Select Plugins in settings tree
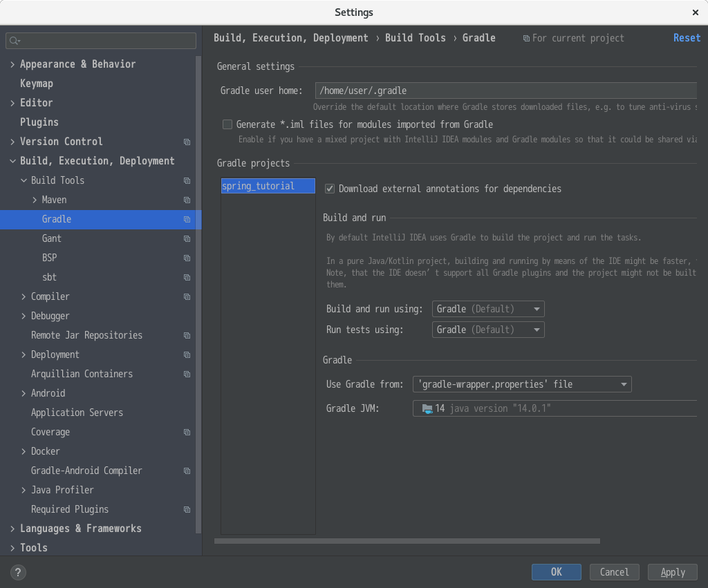 click(39, 122)
